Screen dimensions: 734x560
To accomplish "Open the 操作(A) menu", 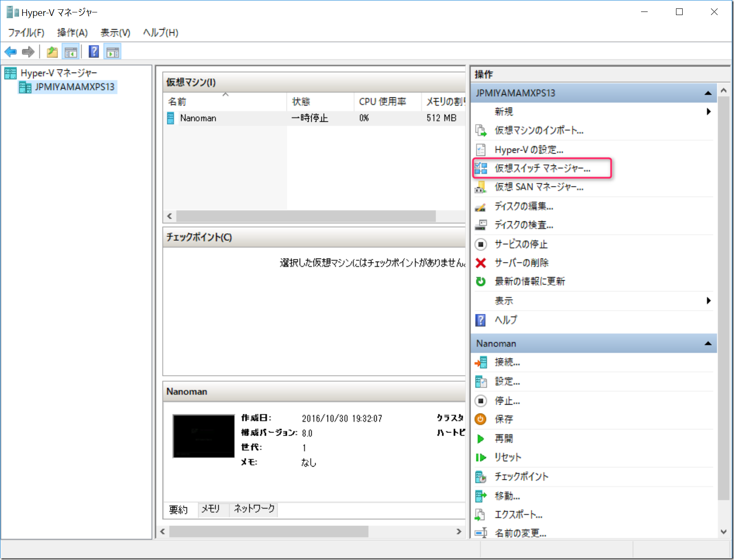I will click(72, 33).
